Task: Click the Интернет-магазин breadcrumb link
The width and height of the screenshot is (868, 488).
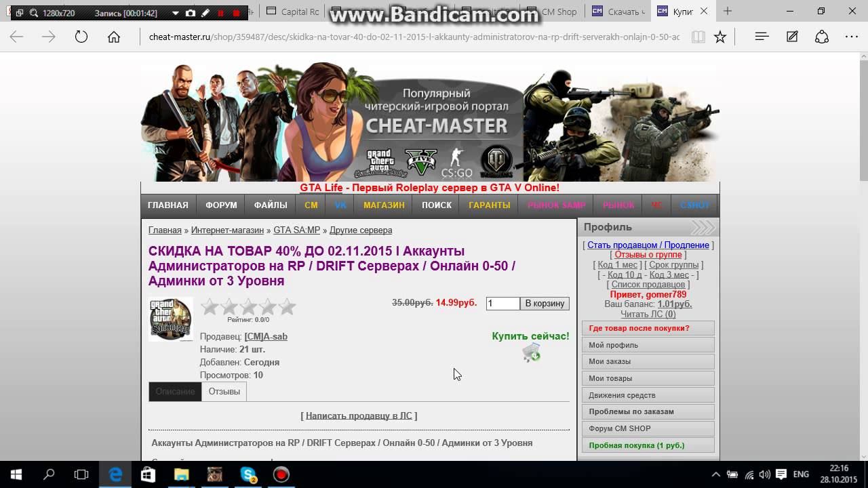Action: coord(227,230)
